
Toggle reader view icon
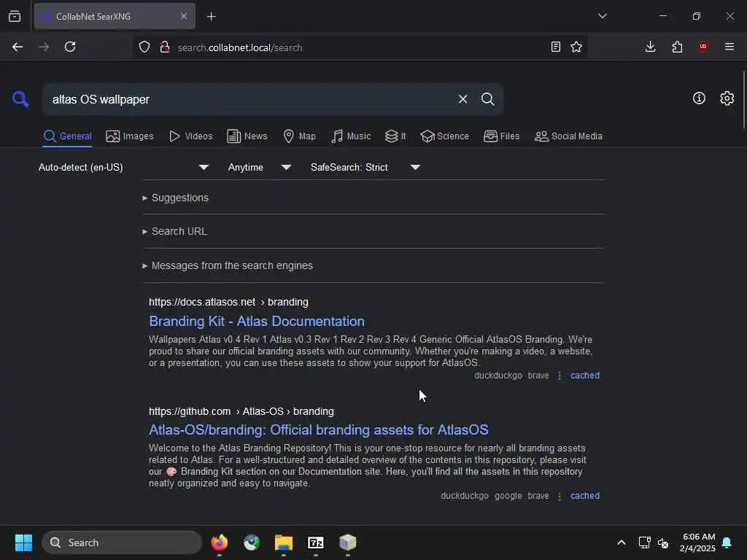coord(555,47)
